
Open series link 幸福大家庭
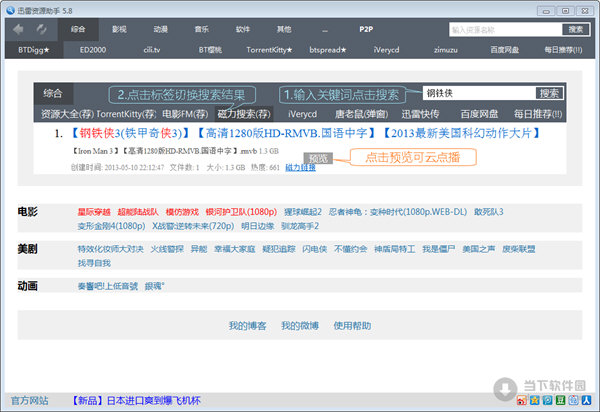[235, 249]
